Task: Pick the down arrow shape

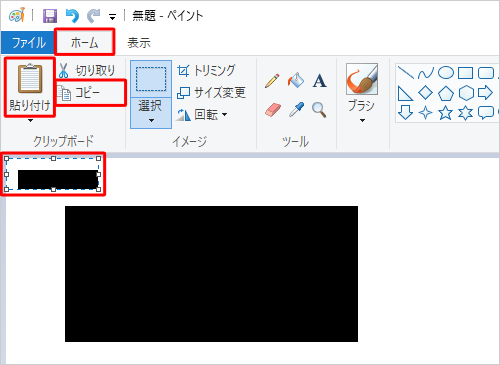Action: click(x=405, y=113)
